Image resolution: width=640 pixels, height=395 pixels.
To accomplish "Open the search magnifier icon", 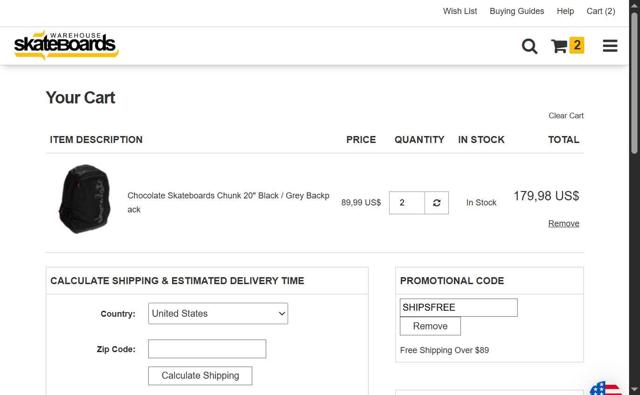I will (x=529, y=46).
